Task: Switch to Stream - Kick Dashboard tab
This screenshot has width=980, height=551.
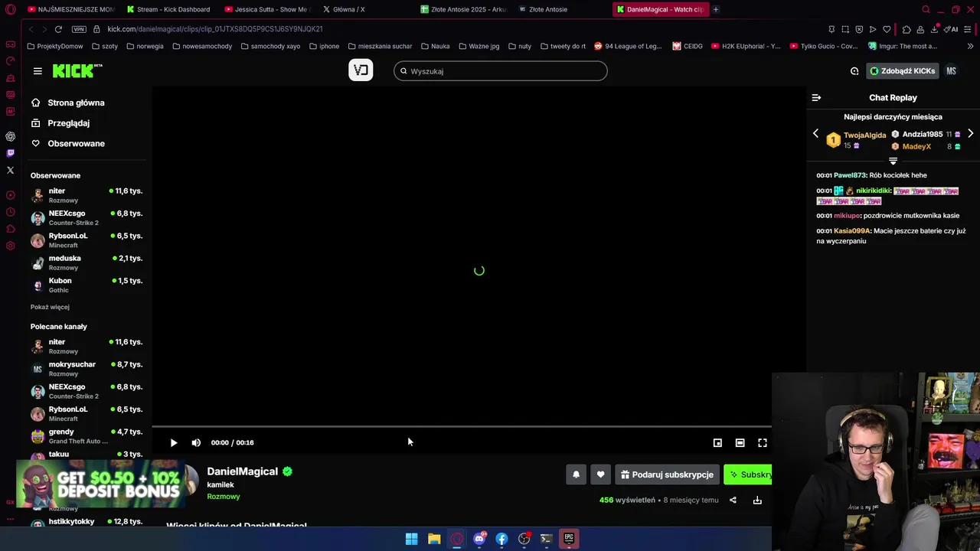Action: coord(168,9)
